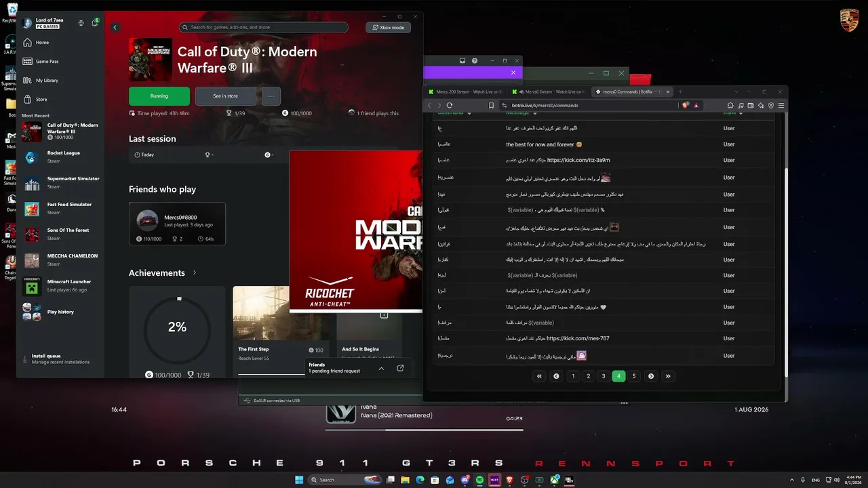Click the help question mark icon in the purple window
The height and width of the screenshot is (488, 868).
coord(475,61)
